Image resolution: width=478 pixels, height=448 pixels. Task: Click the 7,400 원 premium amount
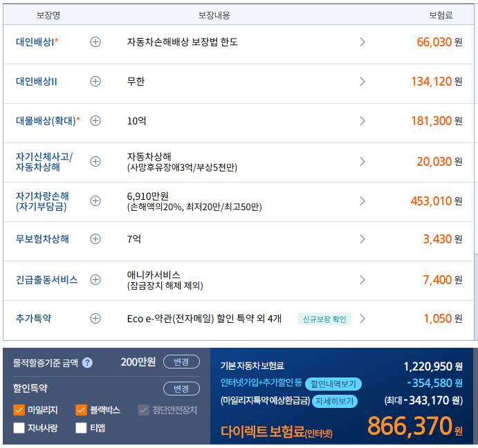443,280
